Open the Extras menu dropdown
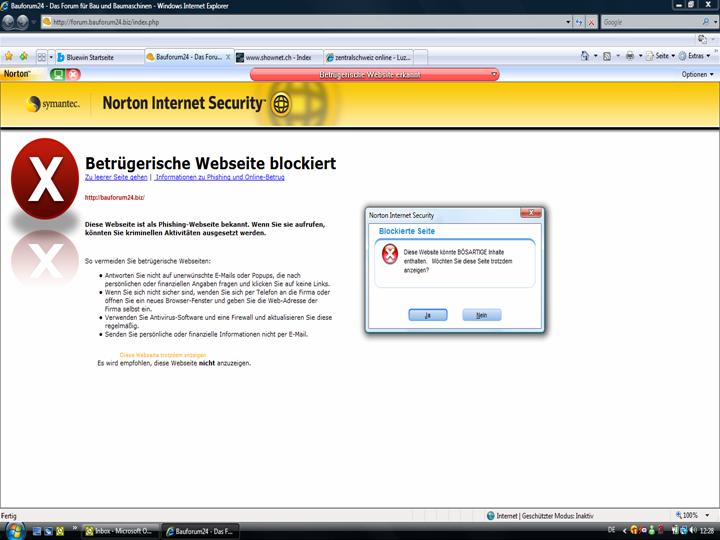Image resolution: width=720 pixels, height=540 pixels. click(x=694, y=56)
